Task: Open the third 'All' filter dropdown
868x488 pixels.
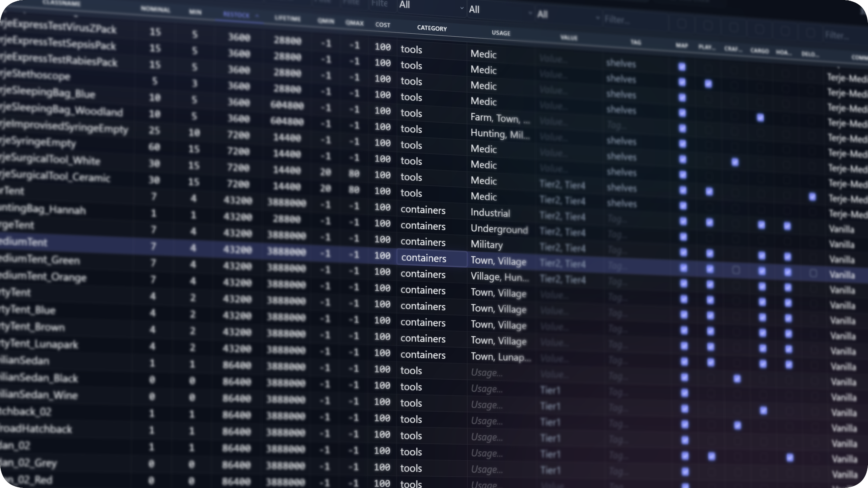Action: (x=542, y=14)
